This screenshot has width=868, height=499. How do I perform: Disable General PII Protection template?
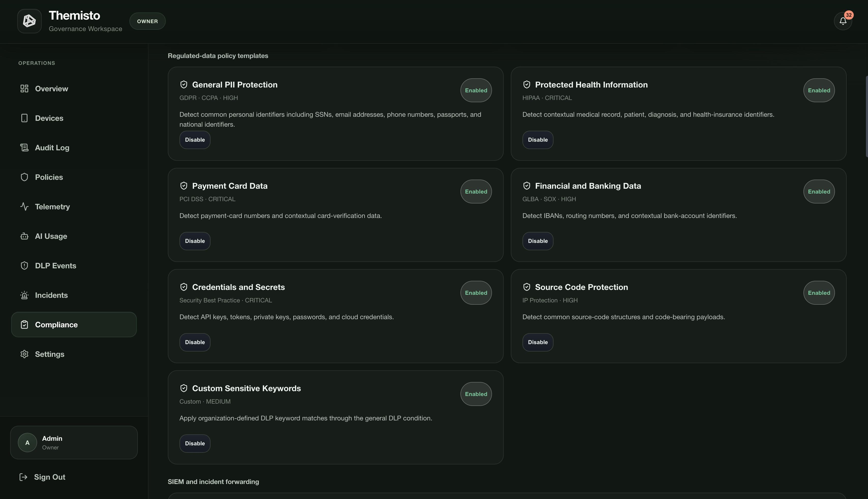195,140
